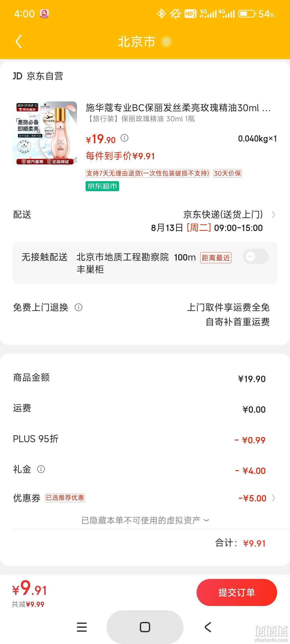Open the 京东自营 store header
This screenshot has width=290, height=644.
[x=38, y=76]
